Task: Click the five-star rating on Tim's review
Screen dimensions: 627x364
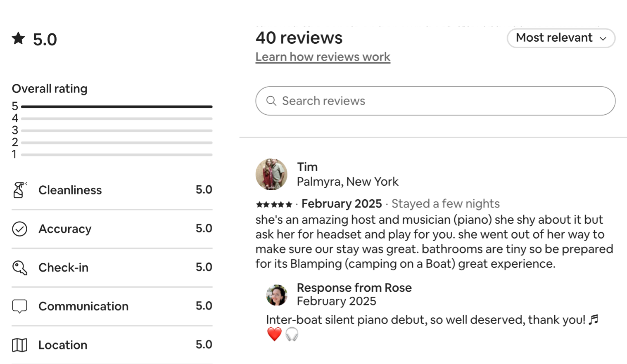Action: click(x=274, y=204)
